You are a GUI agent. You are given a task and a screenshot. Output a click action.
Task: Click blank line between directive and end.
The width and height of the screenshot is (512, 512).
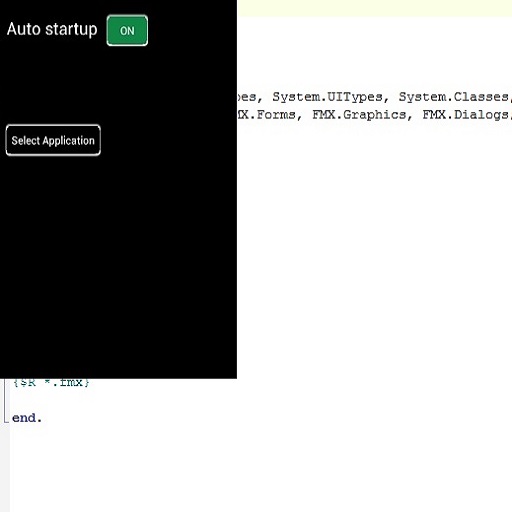[133, 400]
